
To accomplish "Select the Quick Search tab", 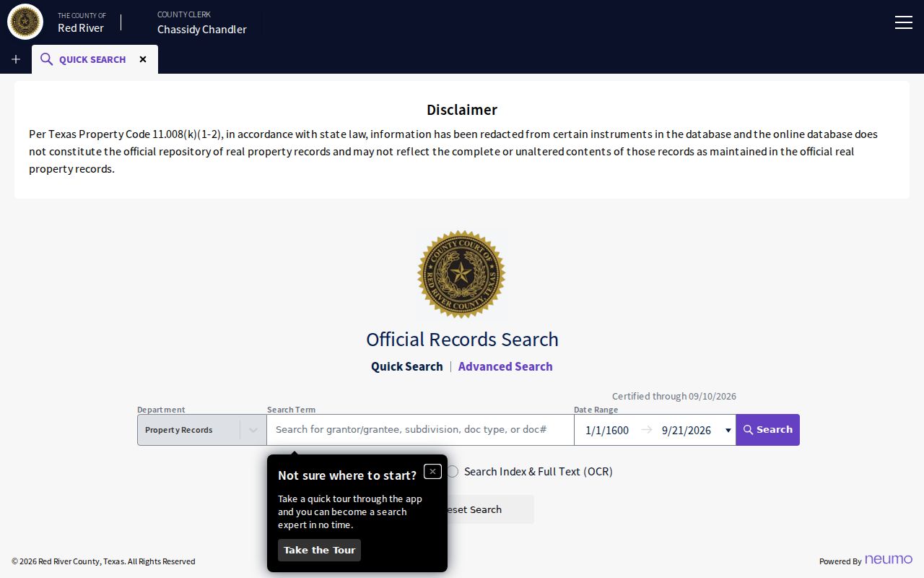I will [95, 59].
